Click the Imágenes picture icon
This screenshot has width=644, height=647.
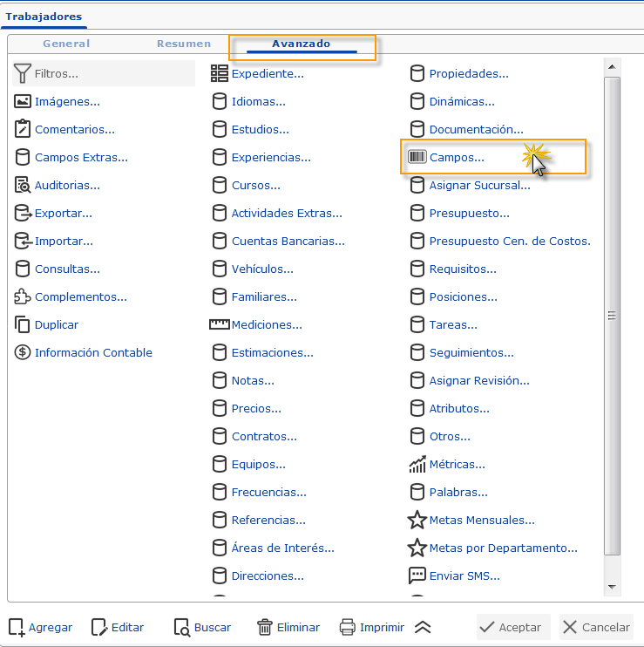coord(23,102)
